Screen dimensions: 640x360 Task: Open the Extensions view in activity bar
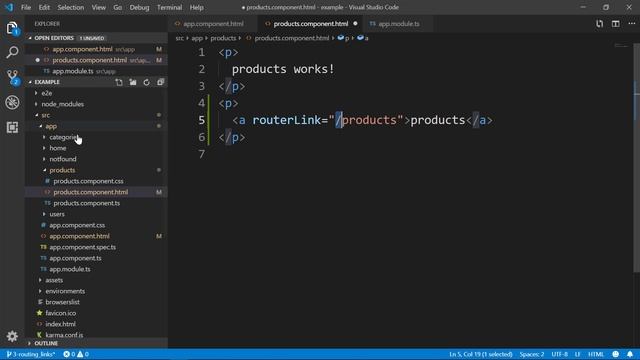tap(12, 127)
